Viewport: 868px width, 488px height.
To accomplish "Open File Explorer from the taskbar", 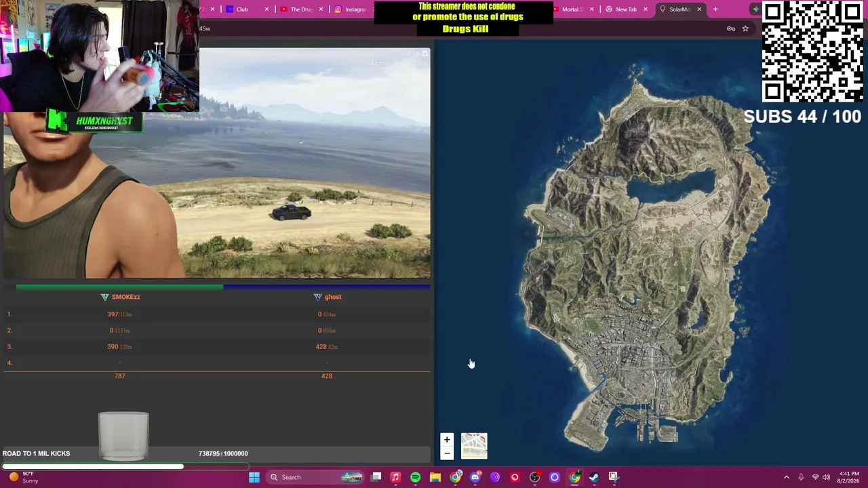I will (435, 477).
